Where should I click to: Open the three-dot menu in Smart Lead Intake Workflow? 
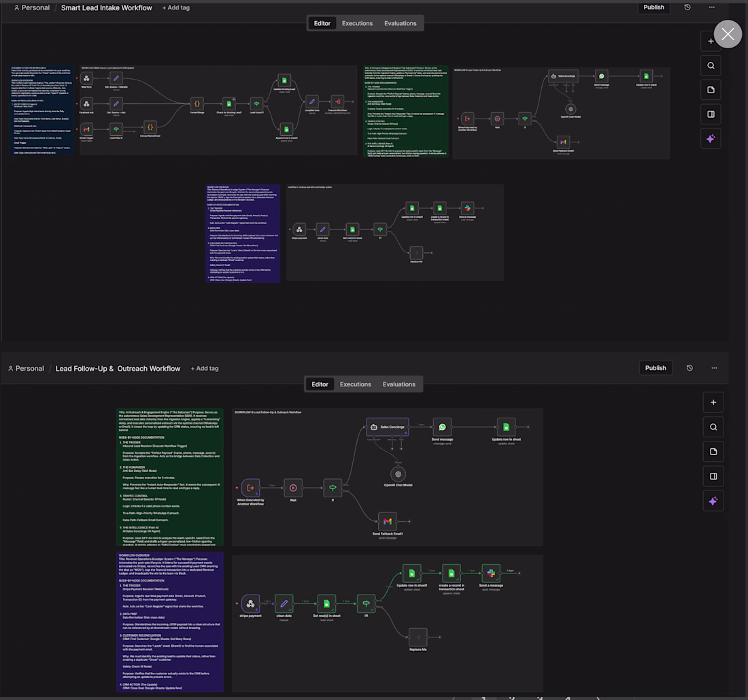point(712,7)
